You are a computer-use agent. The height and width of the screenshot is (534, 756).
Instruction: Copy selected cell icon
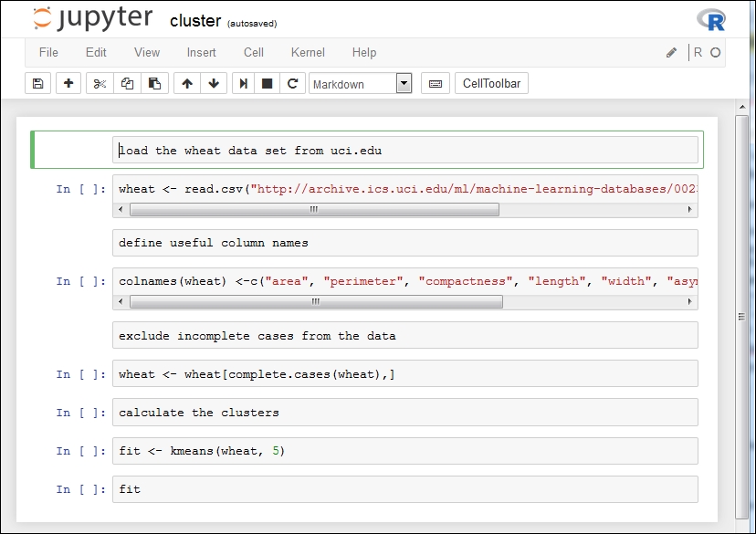(127, 83)
